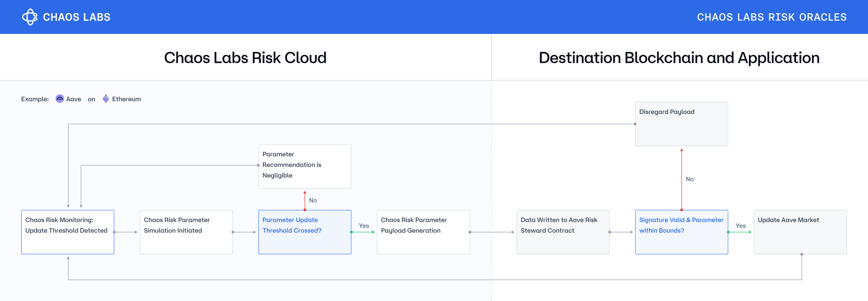Screen dimensions: 868x301
Task: Click the Ethereum diamond icon
Action: tap(106, 99)
